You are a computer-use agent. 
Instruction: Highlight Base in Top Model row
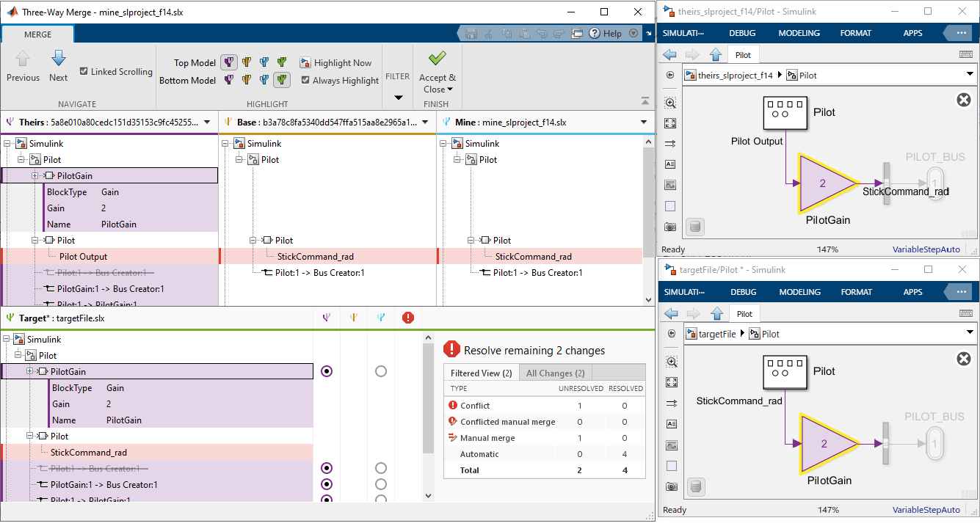[x=247, y=62]
